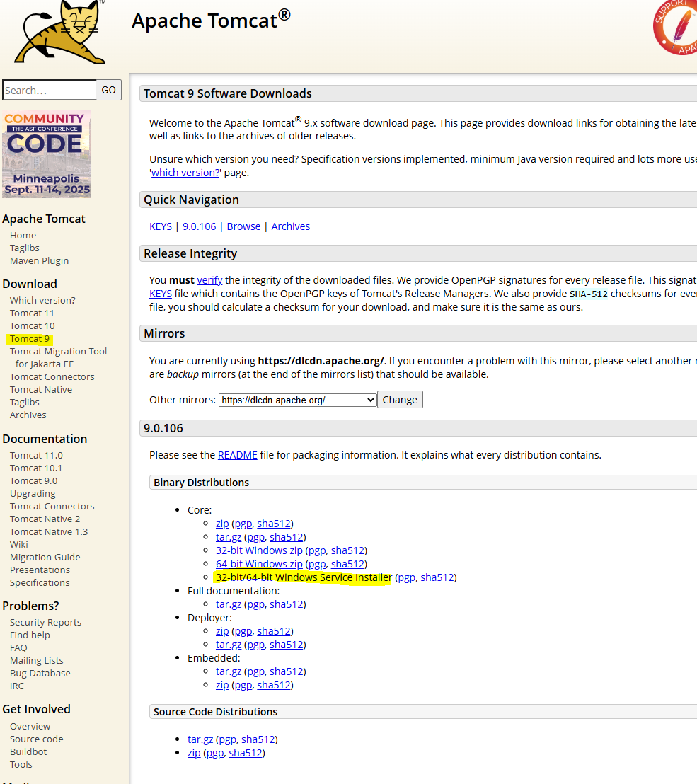697x784 pixels.
Task: Open Overview under Get Involved
Action: [x=30, y=726]
